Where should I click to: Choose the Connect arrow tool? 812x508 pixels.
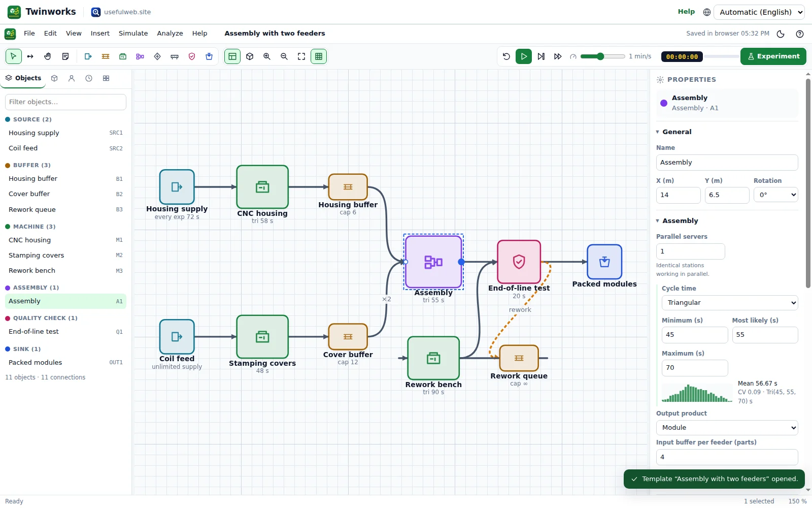[x=30, y=56]
